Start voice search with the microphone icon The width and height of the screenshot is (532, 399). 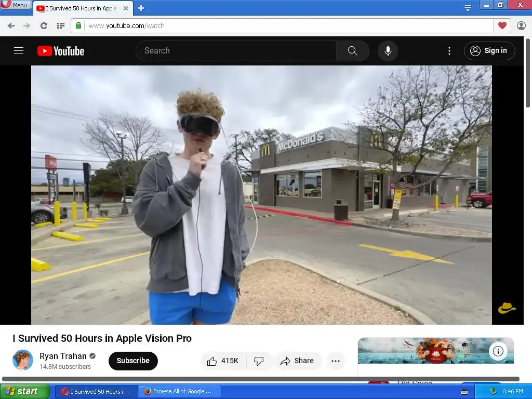388,51
